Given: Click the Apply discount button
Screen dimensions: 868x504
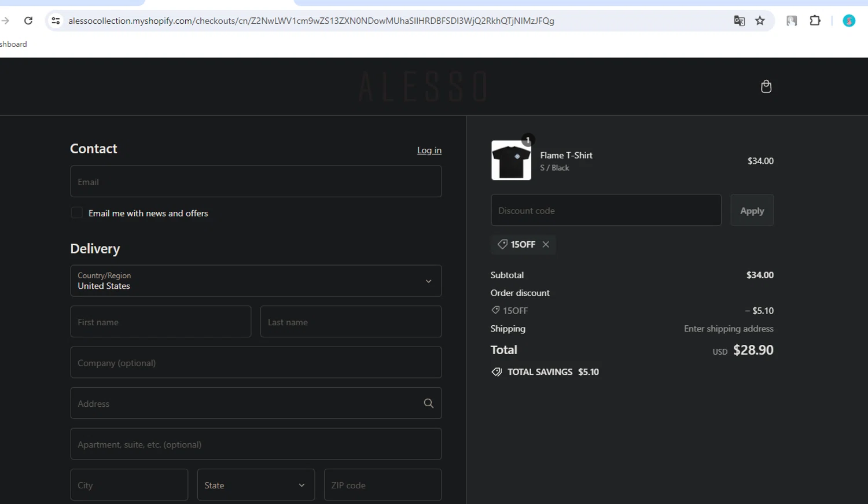Looking at the screenshot, I should coord(752,211).
